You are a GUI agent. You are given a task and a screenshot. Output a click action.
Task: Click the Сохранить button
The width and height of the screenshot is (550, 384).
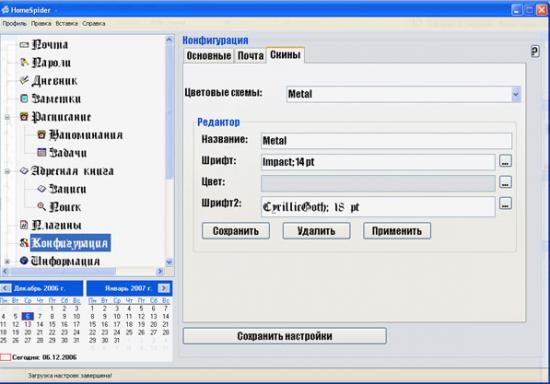(x=236, y=231)
